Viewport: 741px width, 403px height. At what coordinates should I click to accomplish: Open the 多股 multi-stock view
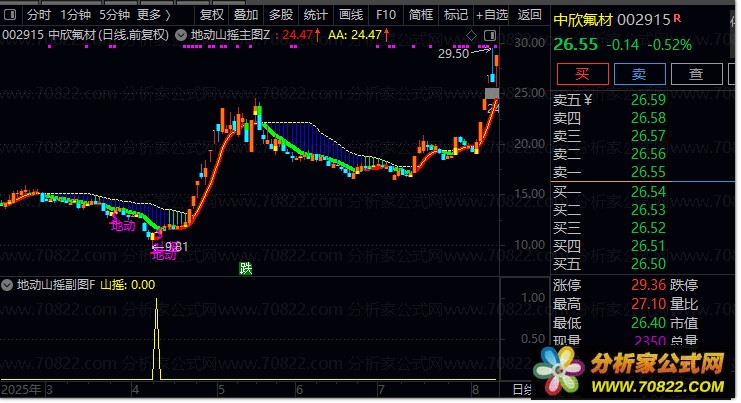281,15
